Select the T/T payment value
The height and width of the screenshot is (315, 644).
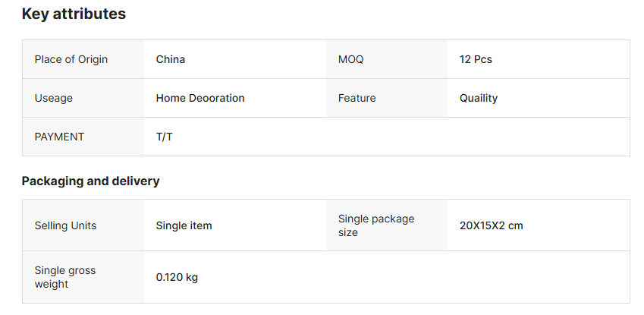tap(165, 137)
